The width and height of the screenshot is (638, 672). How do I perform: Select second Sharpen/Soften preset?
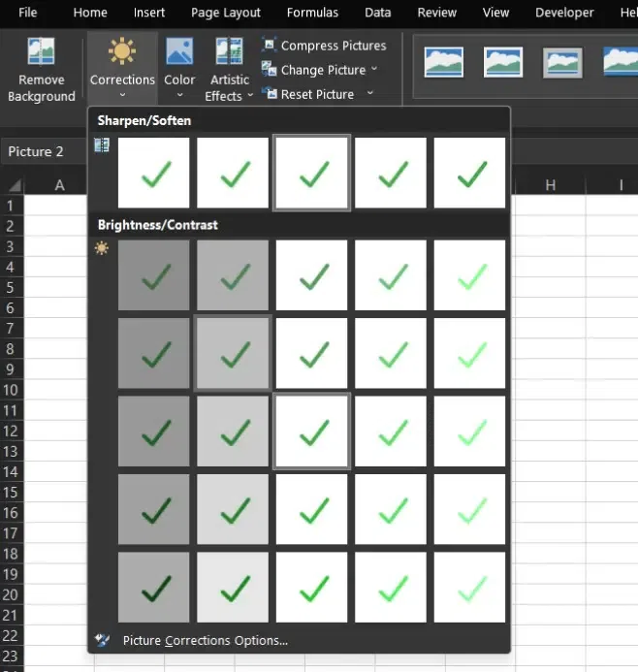pos(233,173)
